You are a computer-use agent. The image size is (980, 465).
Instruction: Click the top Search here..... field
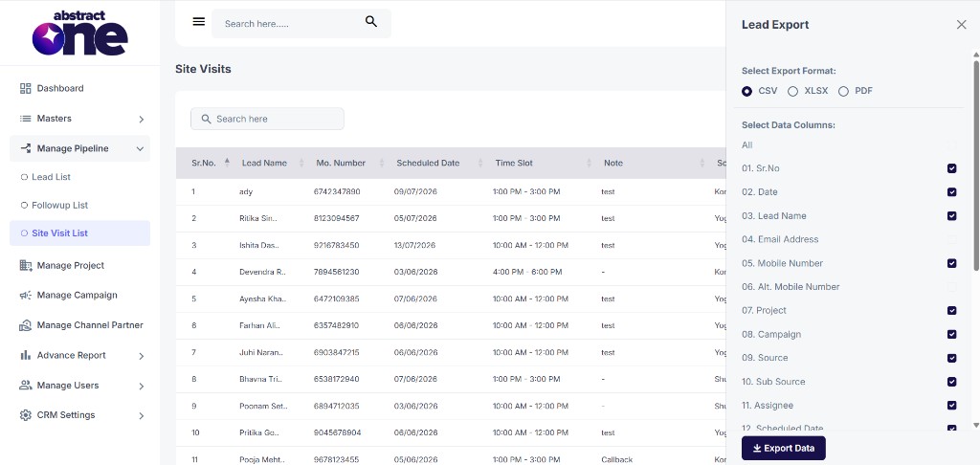click(301, 23)
